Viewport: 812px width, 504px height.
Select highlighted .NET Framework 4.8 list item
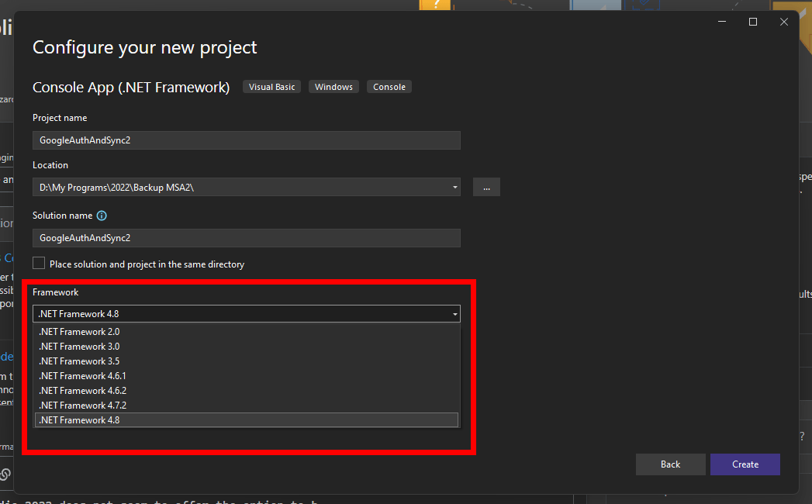point(247,420)
